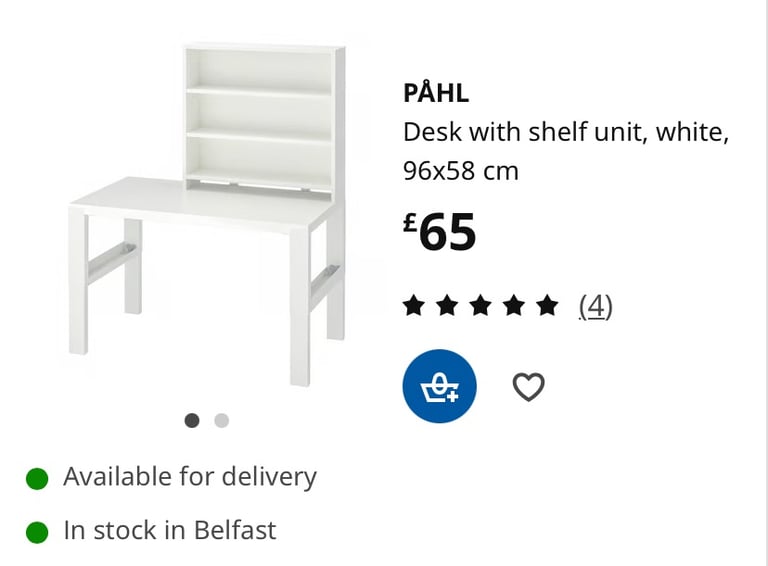Click the In stock in Belfast text
This screenshot has width=768, height=566.
pos(170,530)
